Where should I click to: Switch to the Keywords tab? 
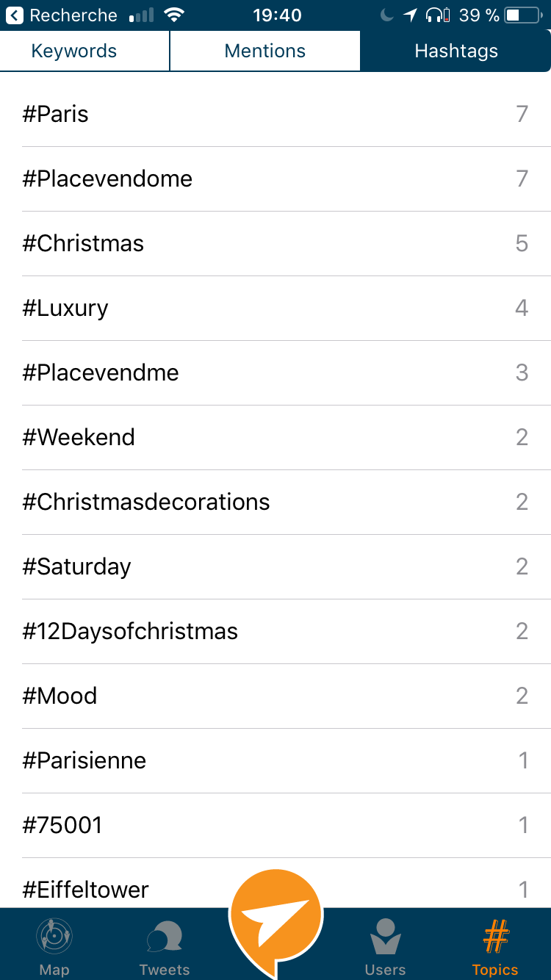pos(74,51)
